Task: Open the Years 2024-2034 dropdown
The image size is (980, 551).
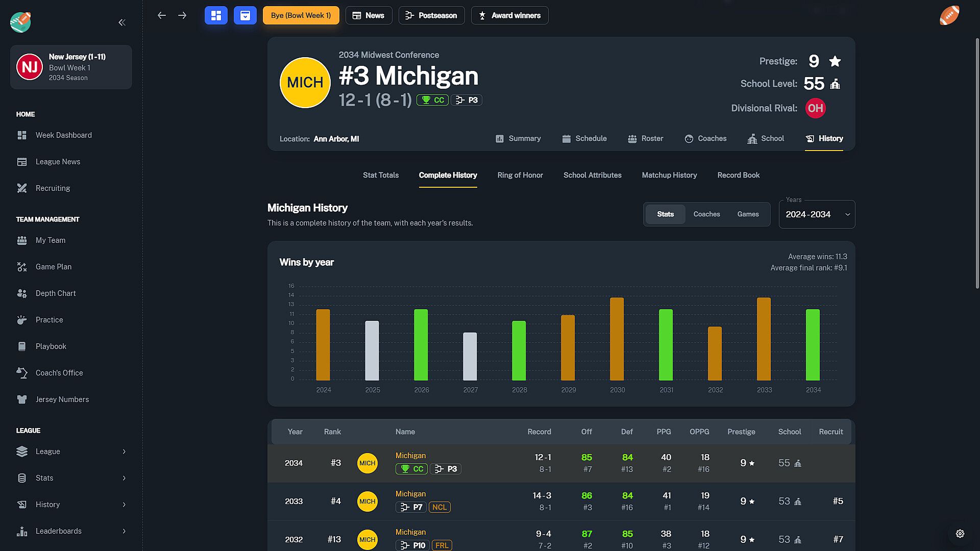Action: (817, 214)
